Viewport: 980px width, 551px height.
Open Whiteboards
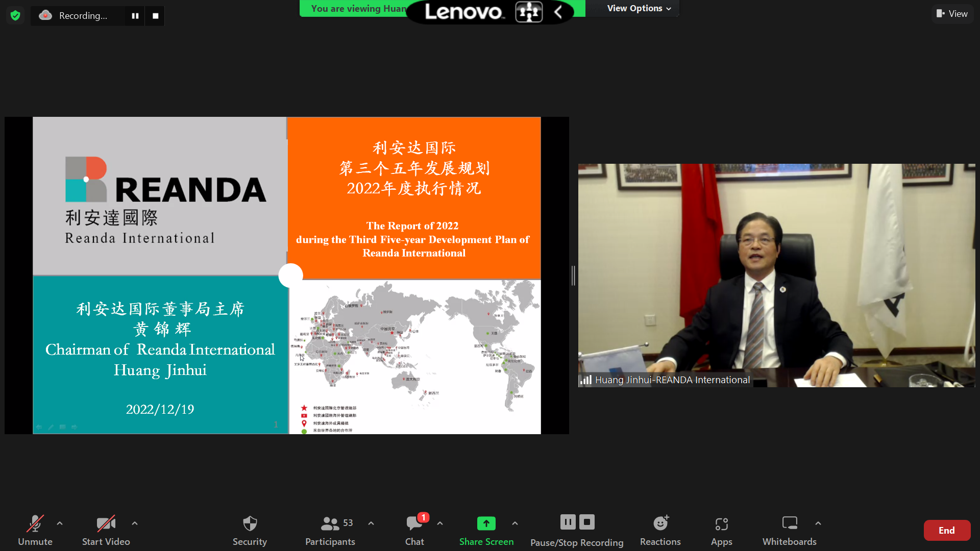click(789, 531)
